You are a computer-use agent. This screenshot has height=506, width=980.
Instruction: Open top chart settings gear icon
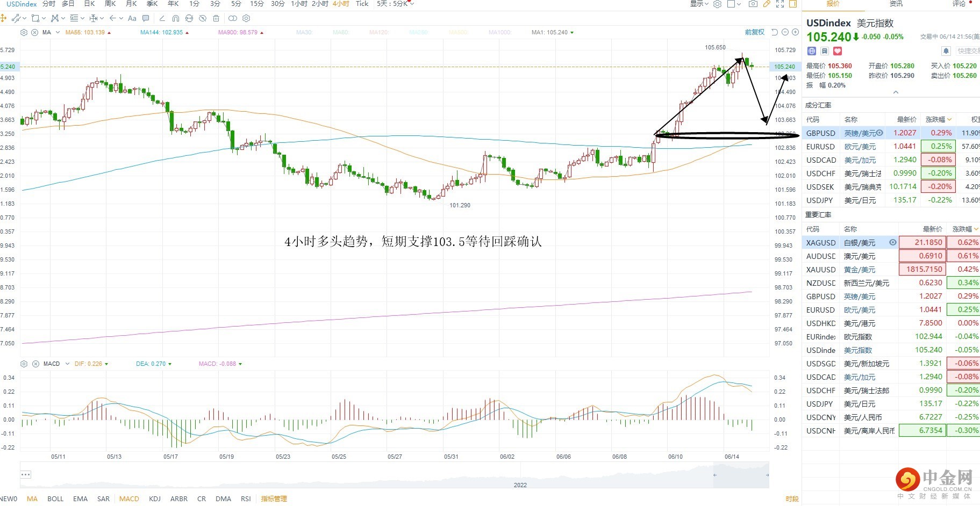tap(717, 4)
